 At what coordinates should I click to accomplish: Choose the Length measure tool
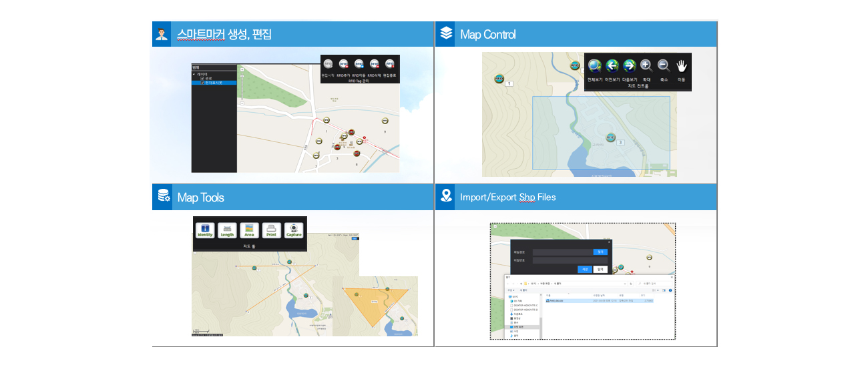[x=227, y=230]
